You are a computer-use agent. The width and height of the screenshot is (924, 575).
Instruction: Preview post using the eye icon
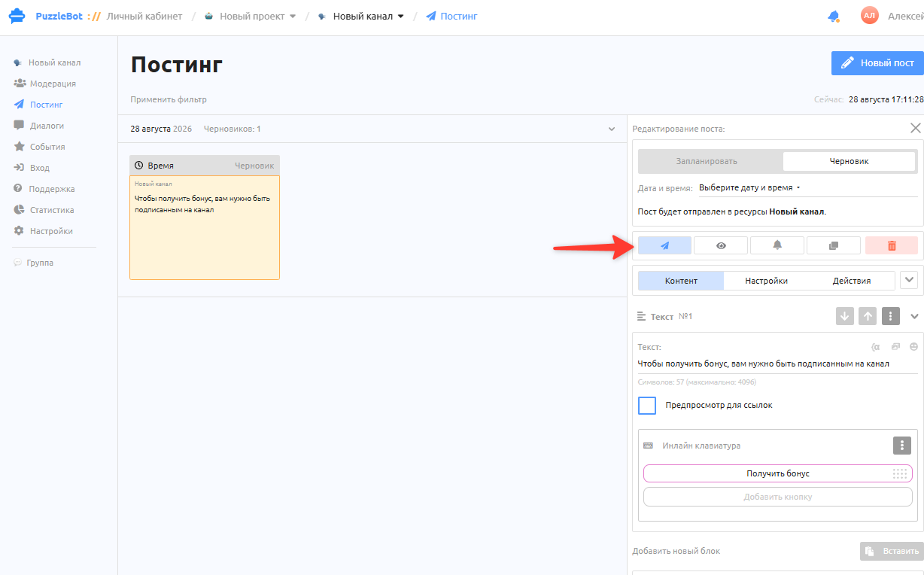point(721,245)
